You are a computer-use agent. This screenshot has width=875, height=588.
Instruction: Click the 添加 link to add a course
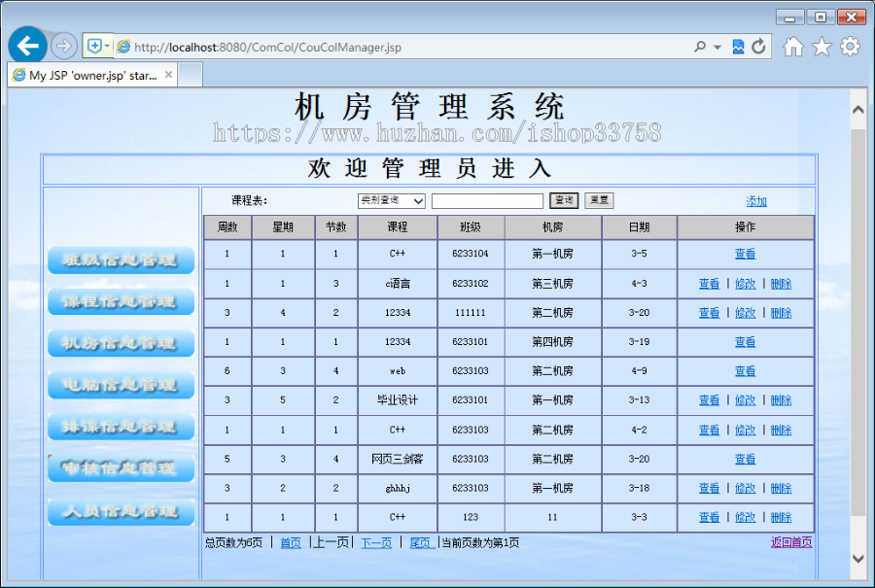coord(757,200)
